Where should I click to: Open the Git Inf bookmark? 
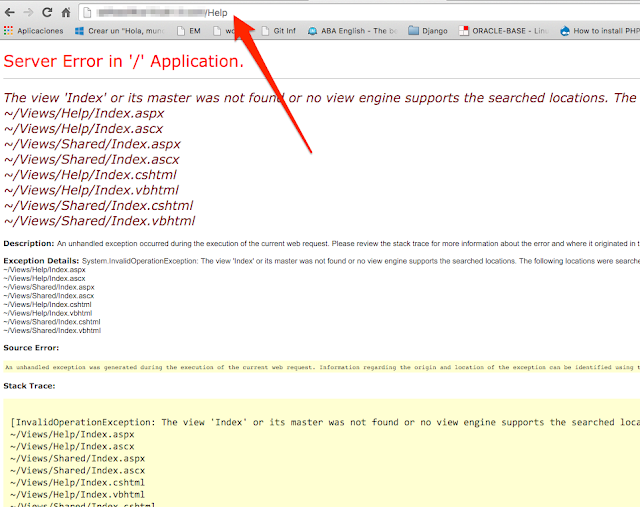point(284,31)
